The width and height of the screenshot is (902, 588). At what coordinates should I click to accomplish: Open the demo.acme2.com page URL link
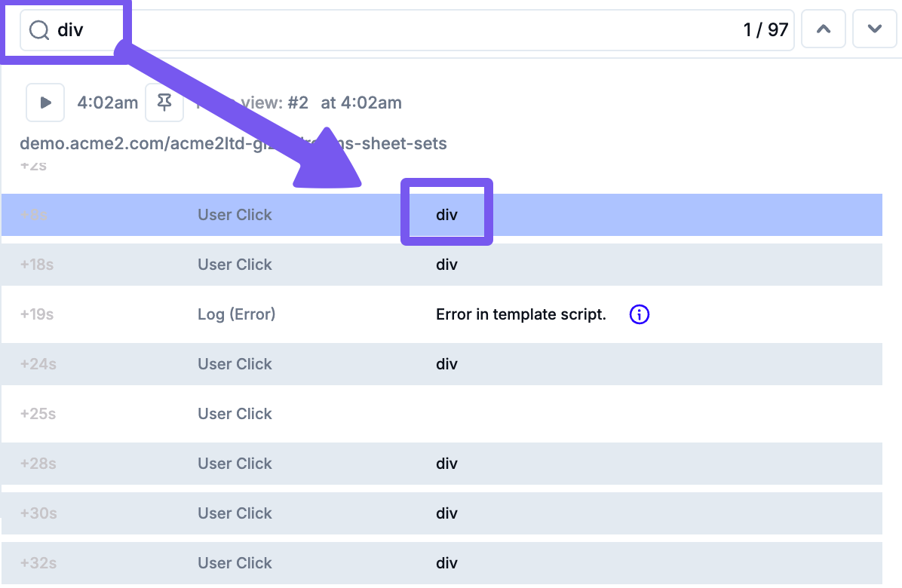(x=233, y=143)
